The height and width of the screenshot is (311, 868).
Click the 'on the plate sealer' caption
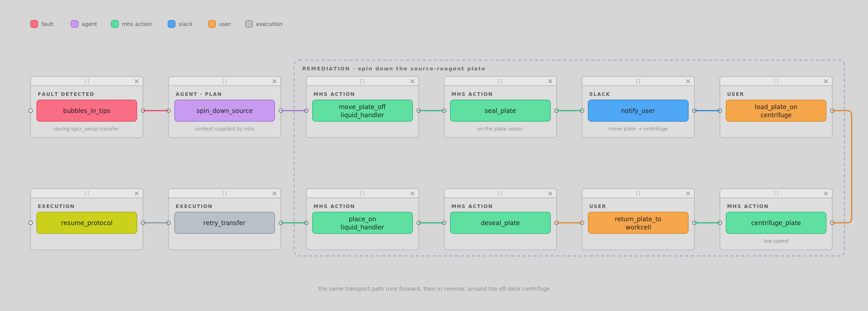[500, 129]
